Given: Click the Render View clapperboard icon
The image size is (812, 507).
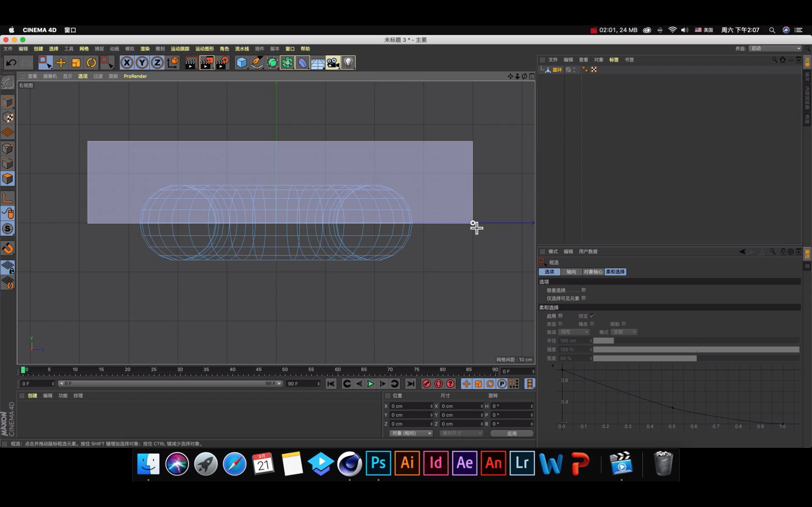Looking at the screenshot, I should pos(191,63).
